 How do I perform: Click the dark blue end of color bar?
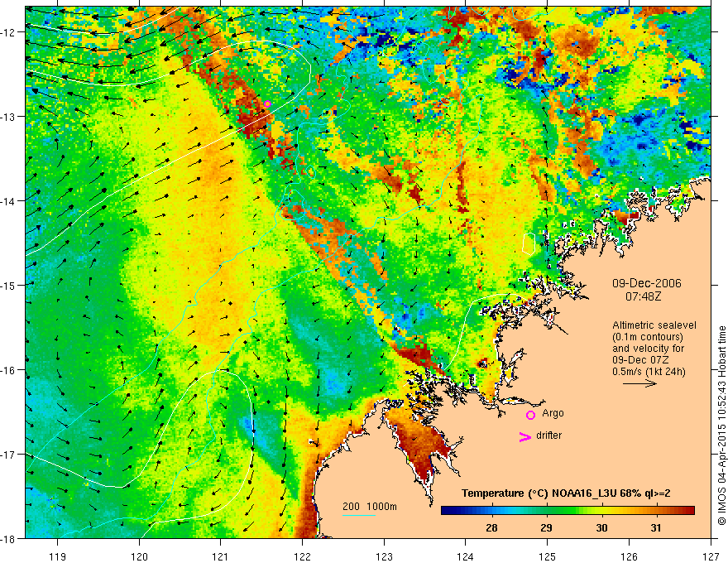(448, 510)
